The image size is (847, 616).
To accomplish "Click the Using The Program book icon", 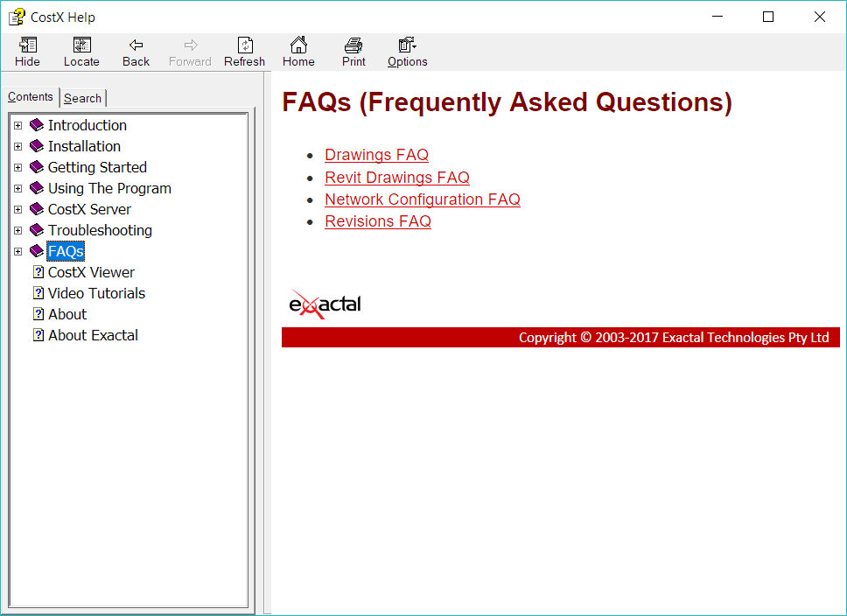I will click(37, 189).
